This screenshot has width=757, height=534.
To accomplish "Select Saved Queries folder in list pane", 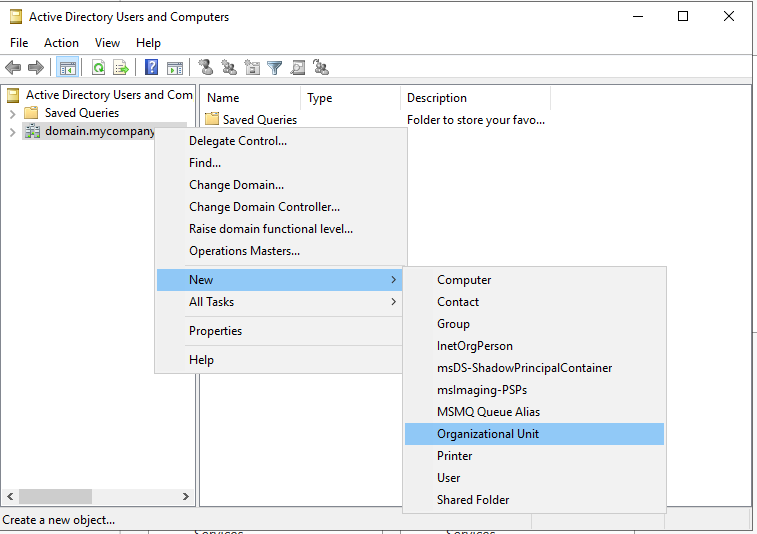I will click(x=258, y=120).
